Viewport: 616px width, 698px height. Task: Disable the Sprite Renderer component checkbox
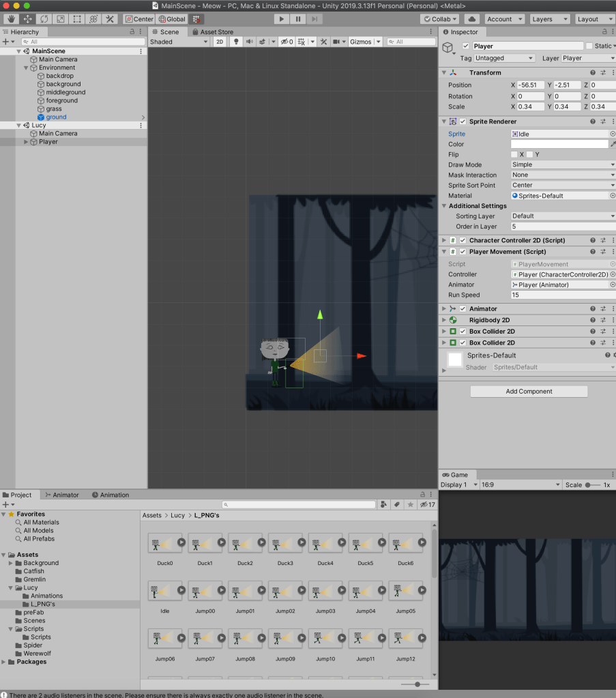(x=463, y=121)
